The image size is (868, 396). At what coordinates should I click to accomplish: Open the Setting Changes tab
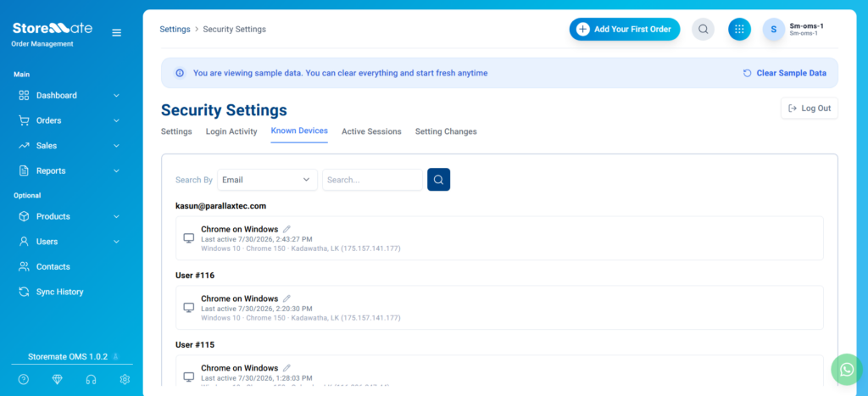(446, 131)
